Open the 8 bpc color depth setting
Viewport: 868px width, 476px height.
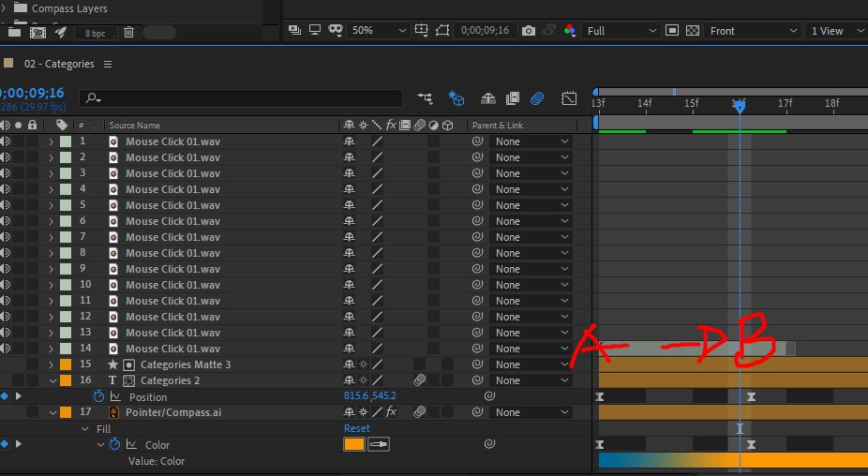[95, 33]
